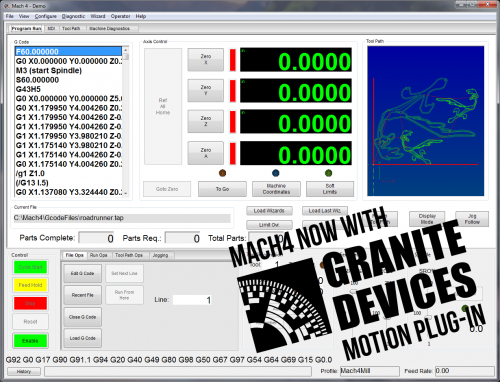Select the Jogging tab

point(160,255)
